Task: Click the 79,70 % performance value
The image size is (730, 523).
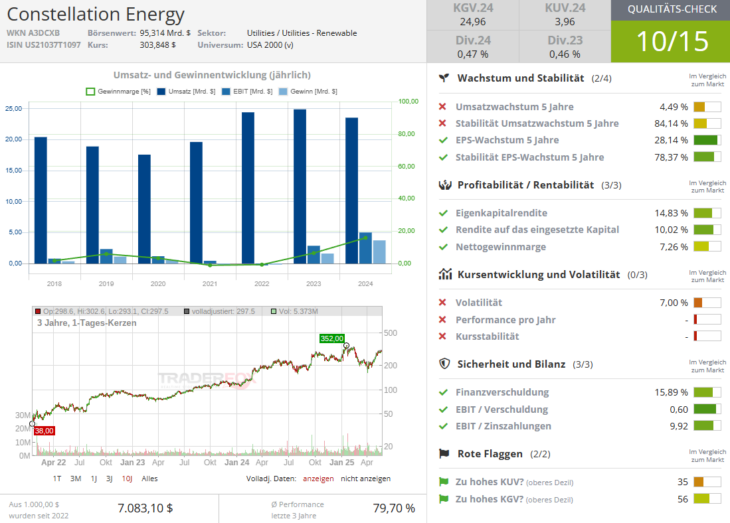Action: point(394,508)
